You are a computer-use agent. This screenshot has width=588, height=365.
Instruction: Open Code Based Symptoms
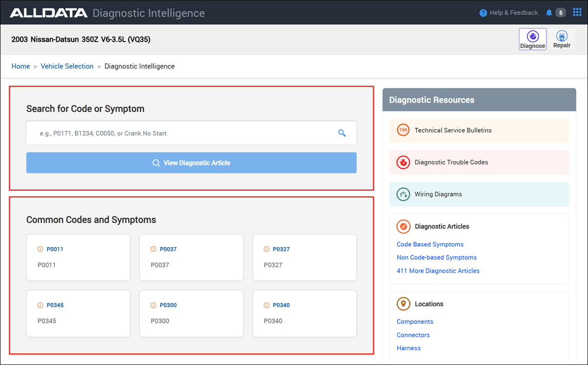pos(430,244)
